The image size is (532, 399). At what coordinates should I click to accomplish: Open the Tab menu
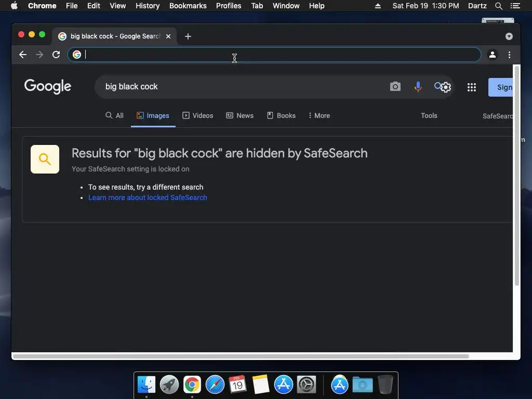click(257, 6)
